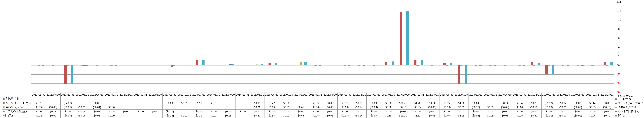Click the $1.20 cell
The height and width of the screenshot is (118, 644).
(x=418, y=103)
